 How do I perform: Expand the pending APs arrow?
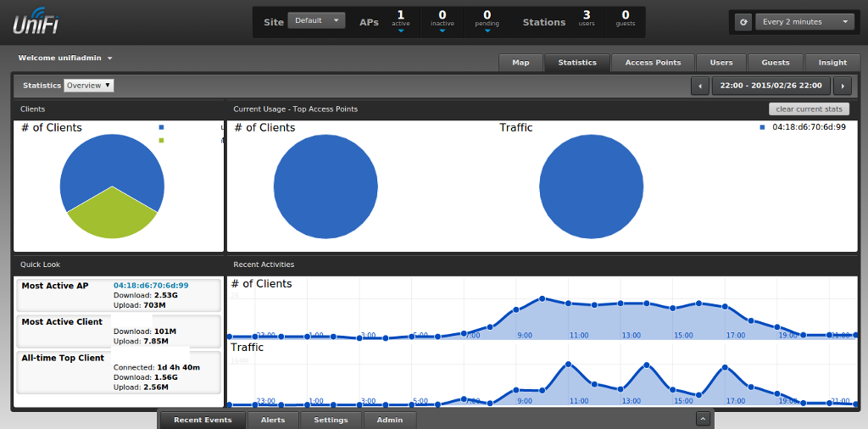click(487, 31)
